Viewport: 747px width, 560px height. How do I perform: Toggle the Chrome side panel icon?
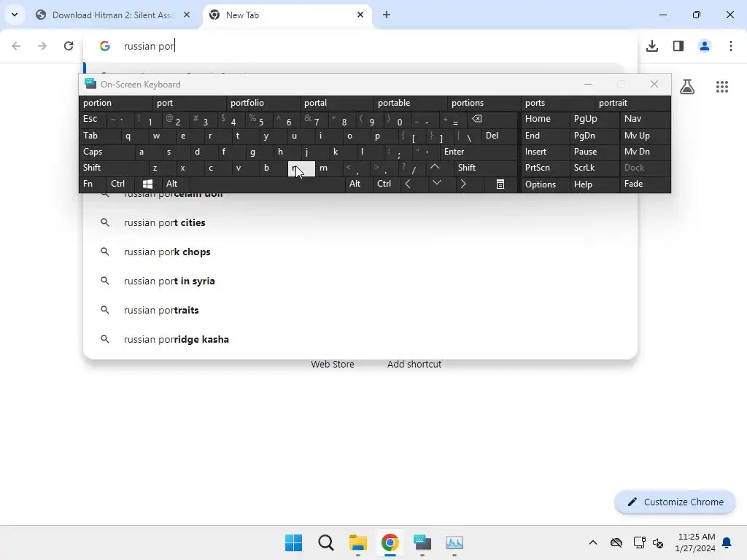point(678,46)
